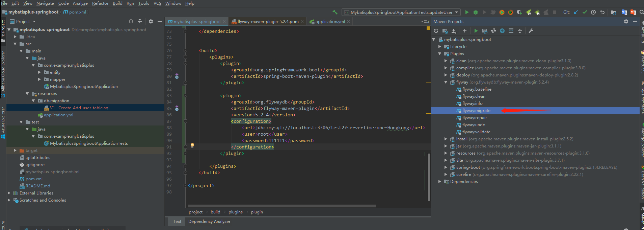Expand the .idea folder

(15, 37)
